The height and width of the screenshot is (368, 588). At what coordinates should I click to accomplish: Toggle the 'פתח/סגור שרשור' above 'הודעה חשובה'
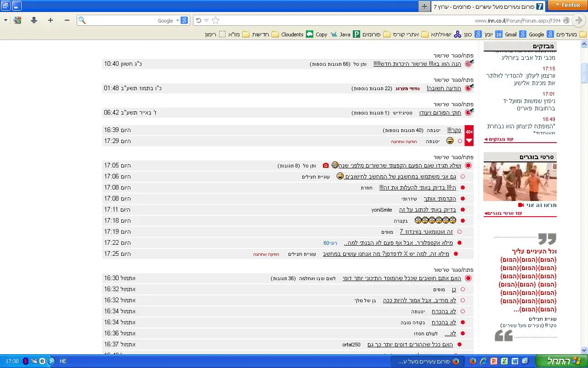[453, 80]
